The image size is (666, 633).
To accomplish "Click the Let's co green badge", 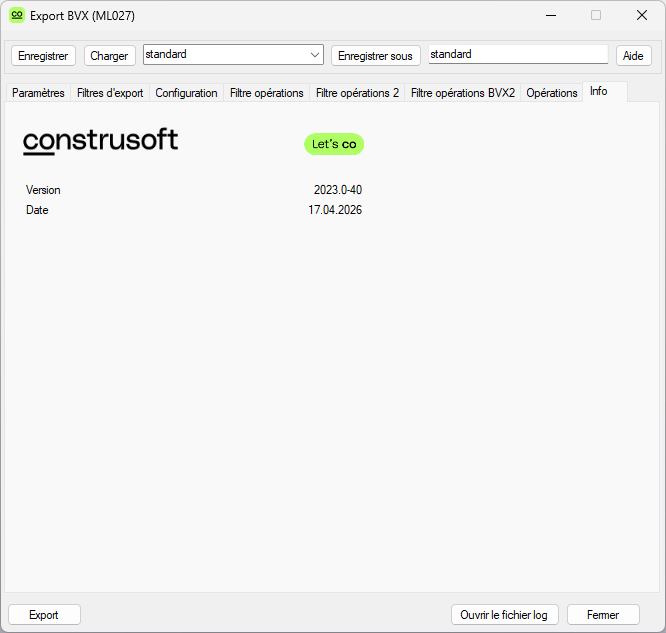I will point(334,144).
